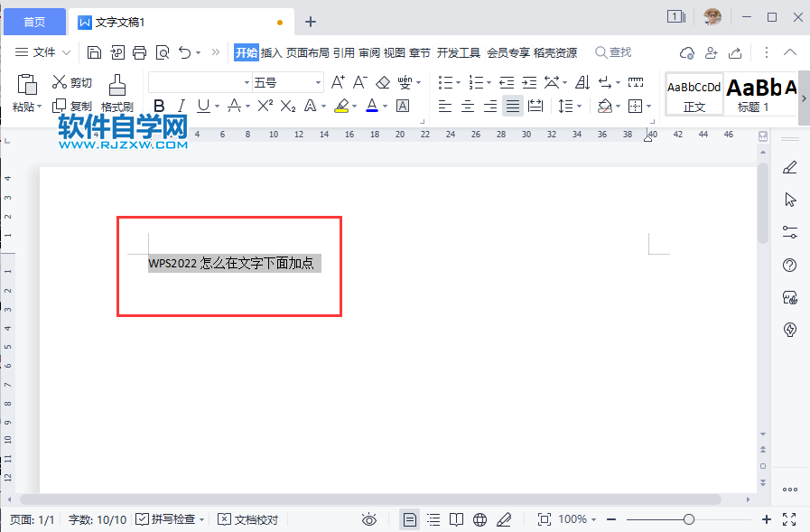Open the font size dropdown showing 五号

point(286,81)
